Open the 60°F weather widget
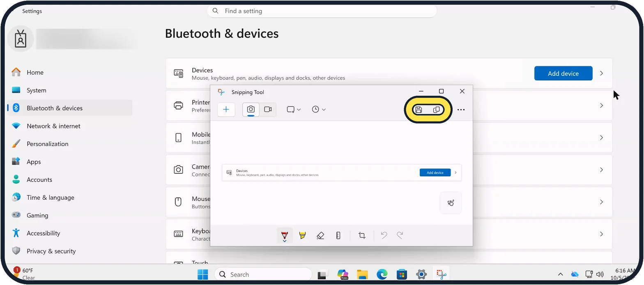This screenshot has width=644, height=285. (x=24, y=274)
